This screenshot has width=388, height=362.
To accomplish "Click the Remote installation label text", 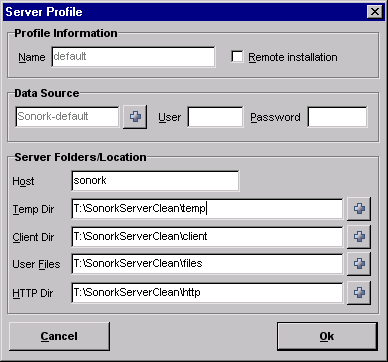I will pyautogui.click(x=293, y=57).
